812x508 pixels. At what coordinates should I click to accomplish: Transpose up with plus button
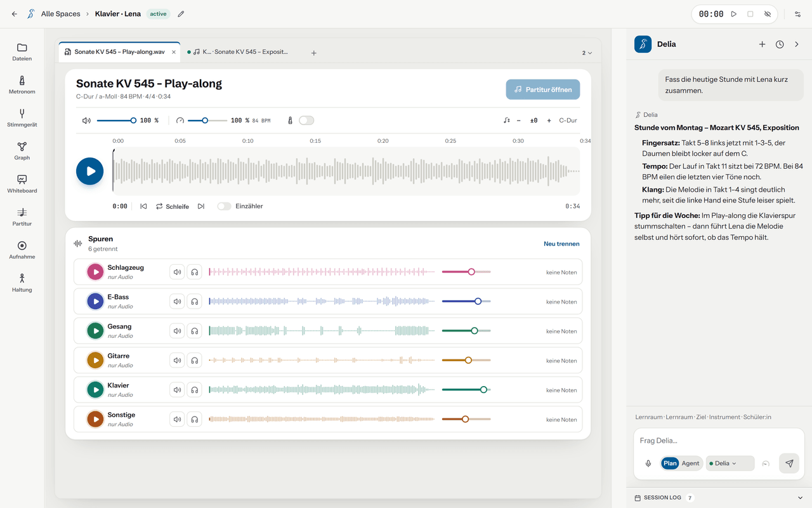coord(549,120)
